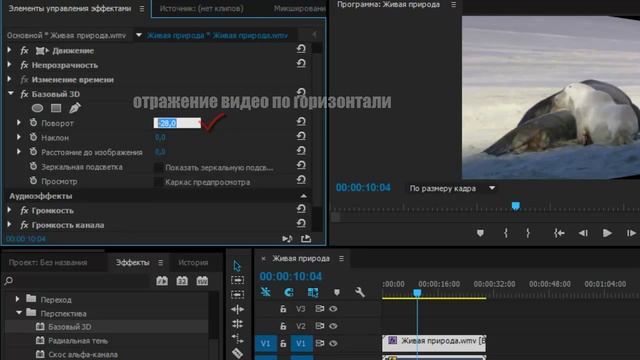Play the program monitor video
Viewport: 640px width, 360px height.
click(x=607, y=233)
